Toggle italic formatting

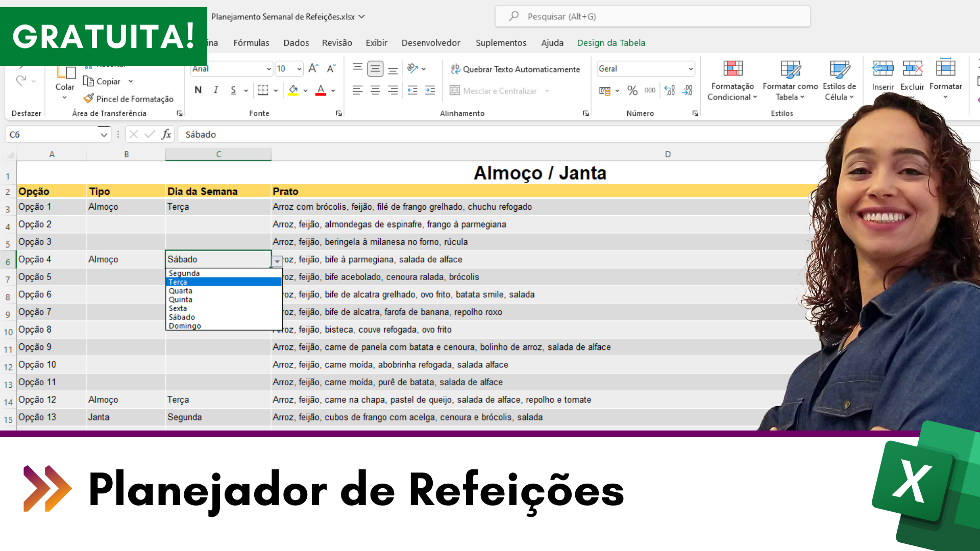point(216,90)
